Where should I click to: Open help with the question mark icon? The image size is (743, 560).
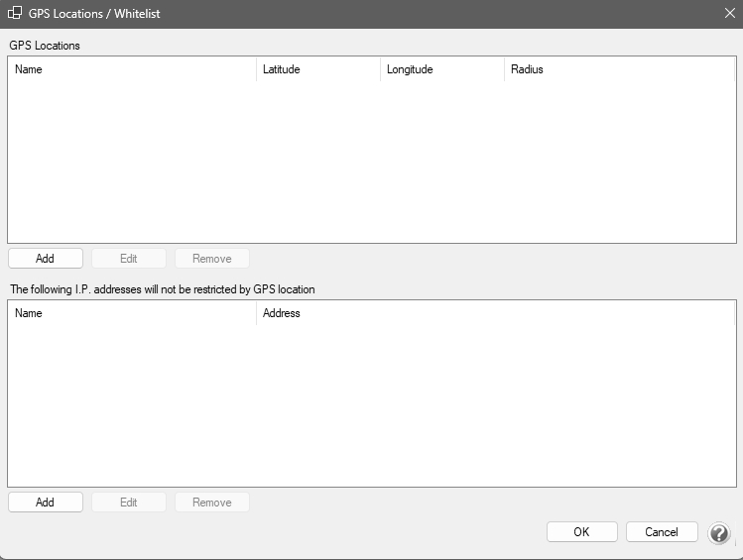click(x=718, y=533)
